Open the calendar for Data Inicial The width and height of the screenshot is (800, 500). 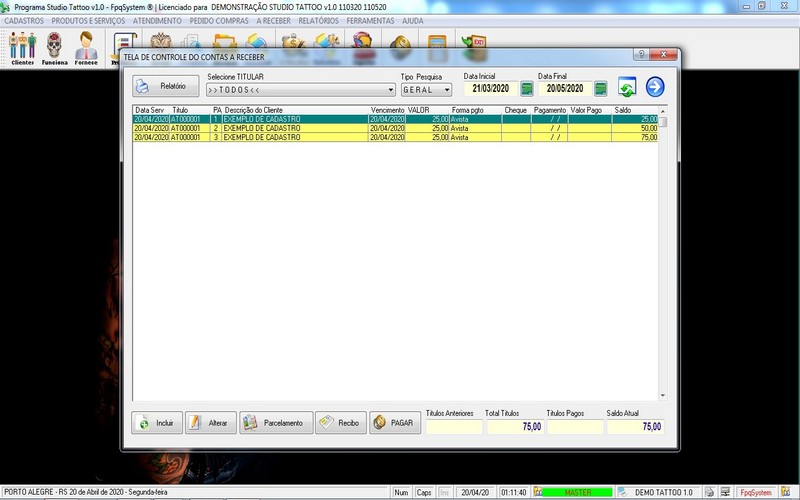tap(527, 89)
